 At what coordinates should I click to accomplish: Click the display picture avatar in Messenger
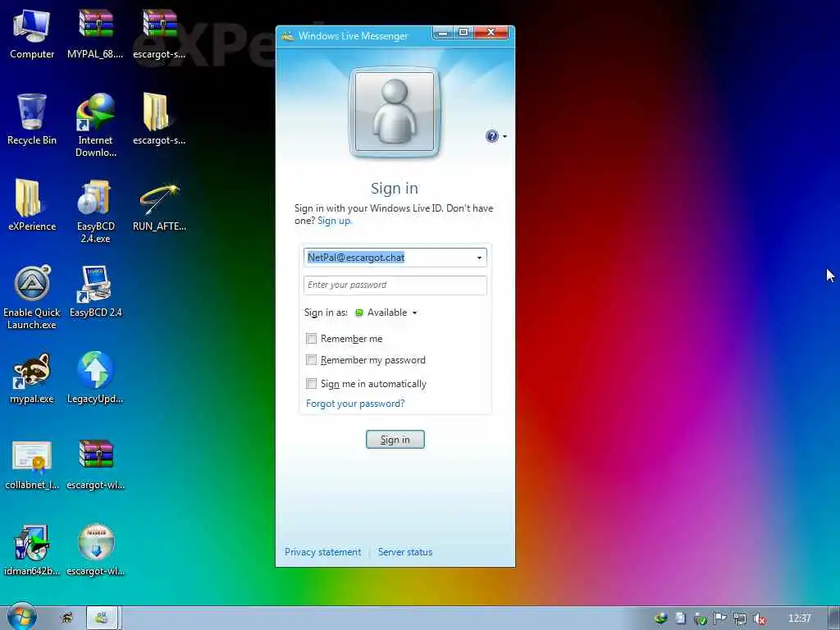coord(395,112)
